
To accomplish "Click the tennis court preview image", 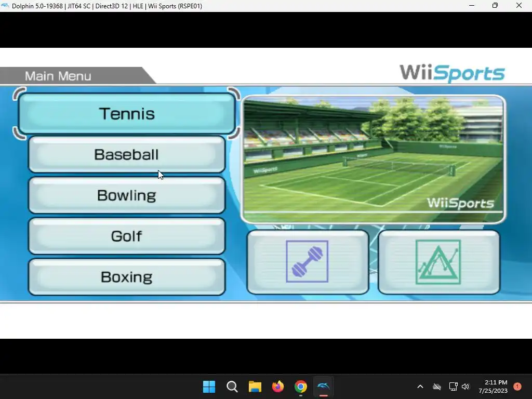I will click(x=373, y=159).
